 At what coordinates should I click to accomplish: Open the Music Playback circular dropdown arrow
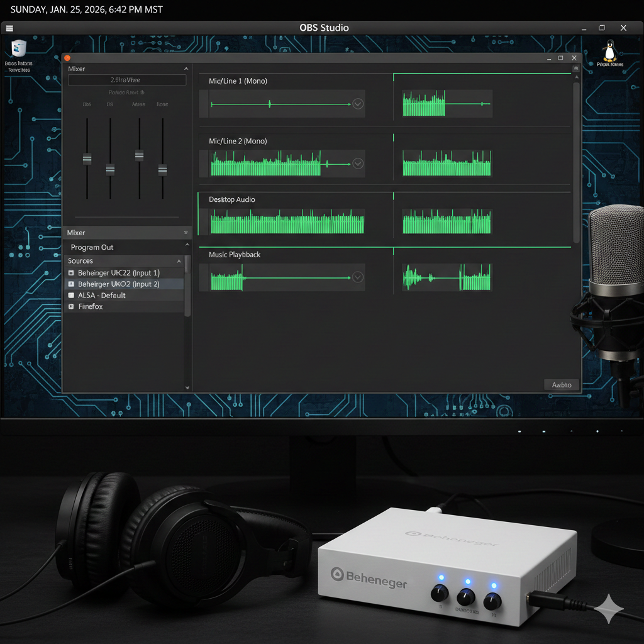point(358,277)
